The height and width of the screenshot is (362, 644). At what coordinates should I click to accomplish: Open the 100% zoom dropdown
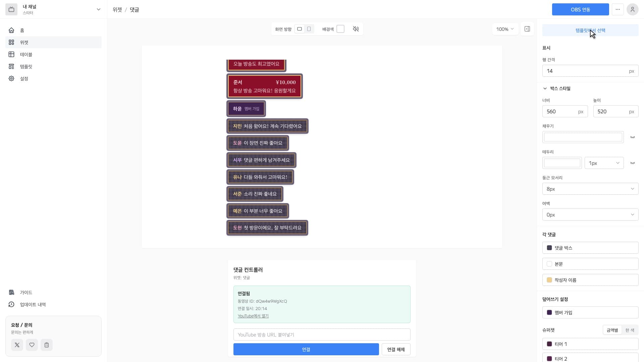505,29
